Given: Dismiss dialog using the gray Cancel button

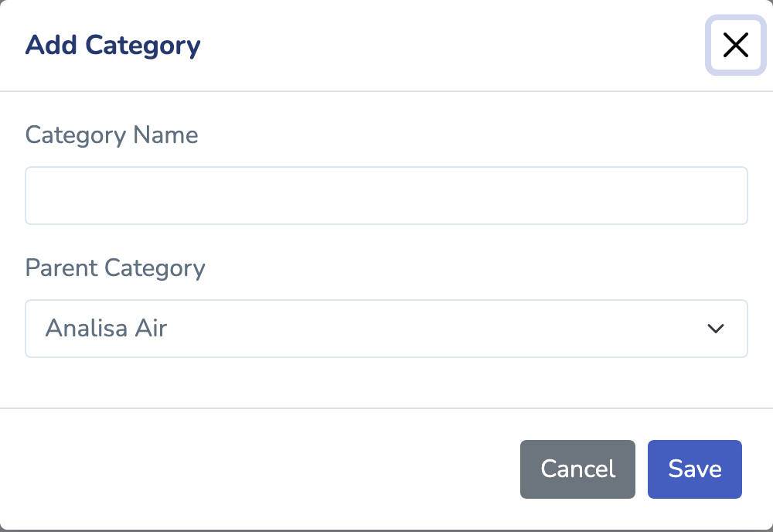Looking at the screenshot, I should pyautogui.click(x=577, y=469).
